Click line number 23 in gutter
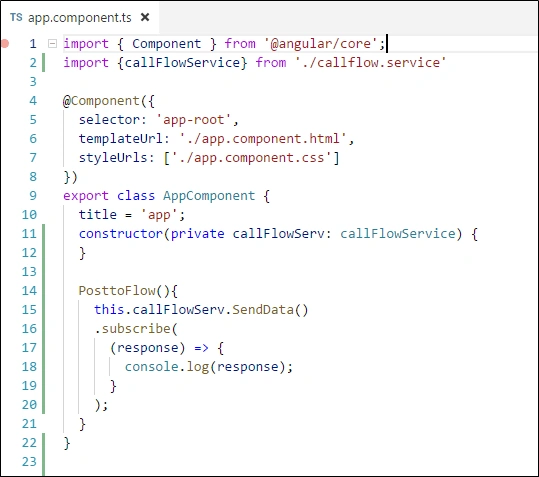The height and width of the screenshot is (477, 539). [x=29, y=462]
